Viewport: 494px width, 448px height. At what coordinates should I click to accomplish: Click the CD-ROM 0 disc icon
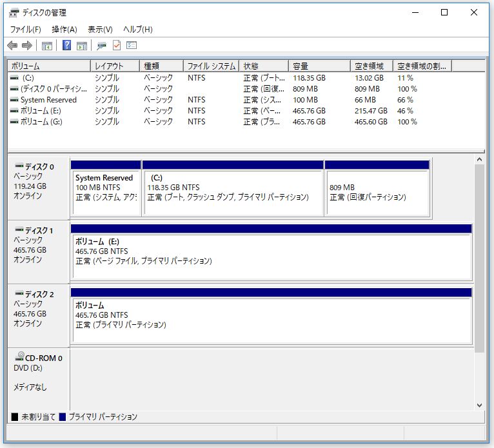(19, 356)
